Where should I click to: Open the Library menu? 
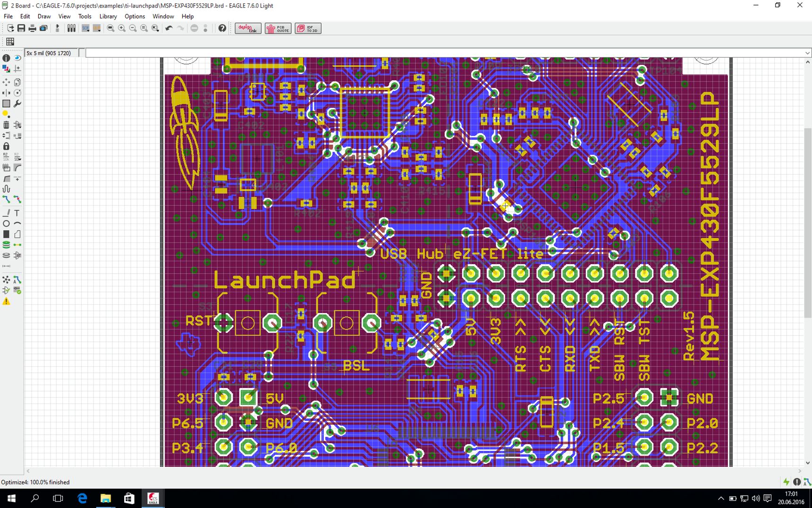pos(108,16)
